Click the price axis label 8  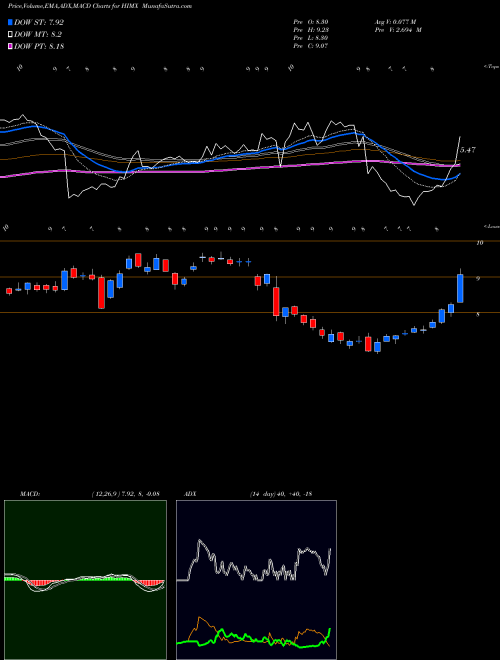[478, 314]
